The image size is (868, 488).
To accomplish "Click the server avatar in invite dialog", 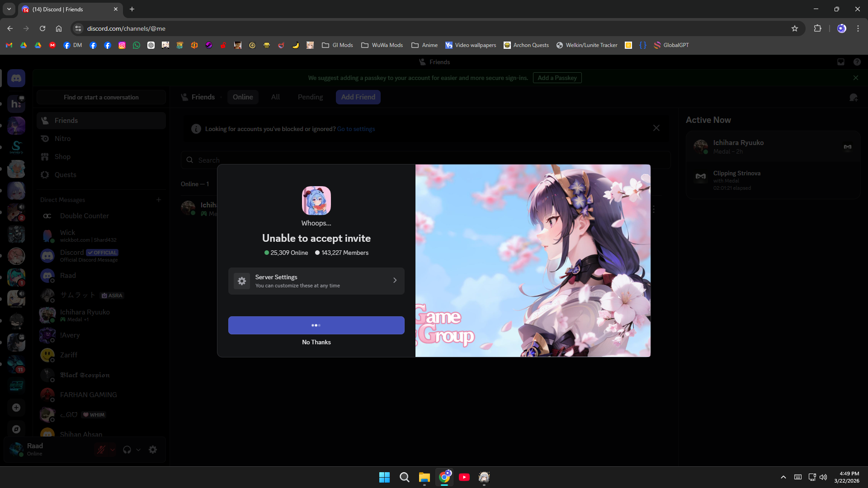I will click(x=316, y=201).
